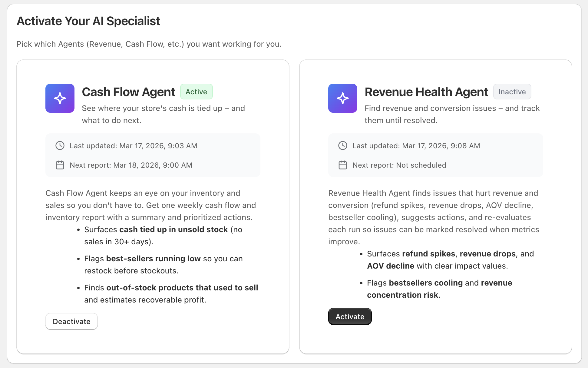Click the "bestsellers cooling" bullet point
The width and height of the screenshot is (588, 368).
(x=439, y=289)
